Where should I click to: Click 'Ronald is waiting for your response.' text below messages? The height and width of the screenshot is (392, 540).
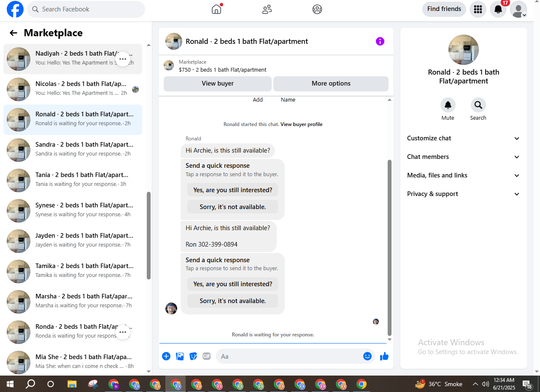pos(273,335)
